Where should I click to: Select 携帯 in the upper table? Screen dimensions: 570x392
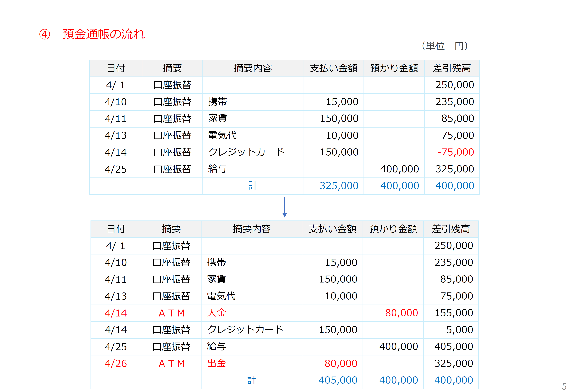tap(217, 102)
